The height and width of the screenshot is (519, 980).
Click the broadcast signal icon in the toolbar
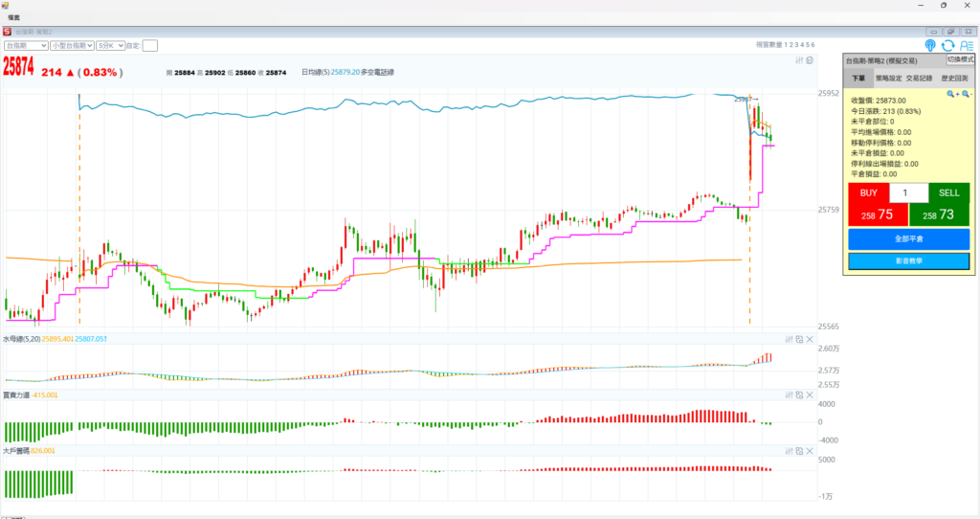[931, 45]
